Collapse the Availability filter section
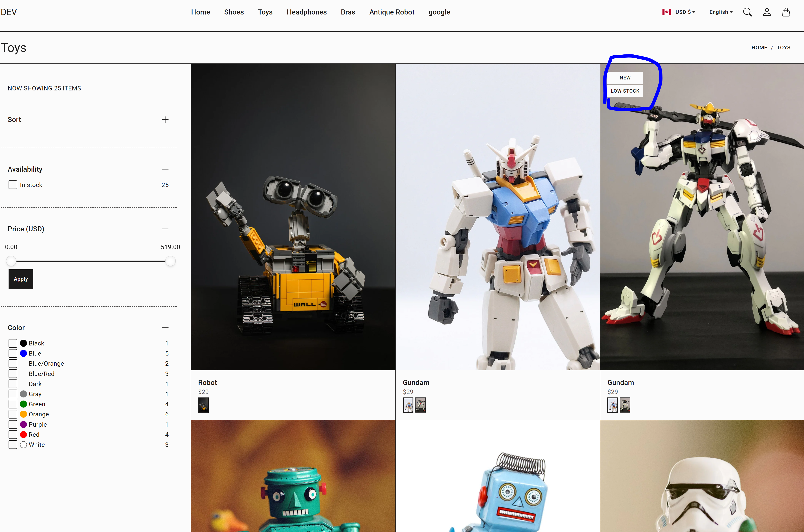Screen dimensions: 804x532 tap(165, 169)
